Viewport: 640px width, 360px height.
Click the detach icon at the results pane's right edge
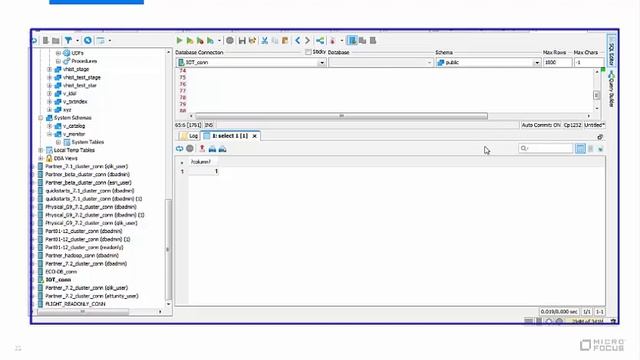point(600,137)
